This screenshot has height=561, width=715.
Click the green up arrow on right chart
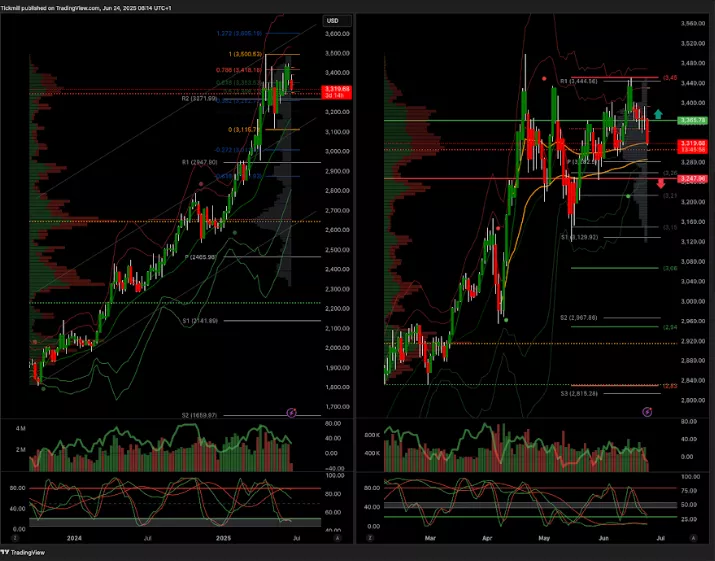(x=658, y=115)
